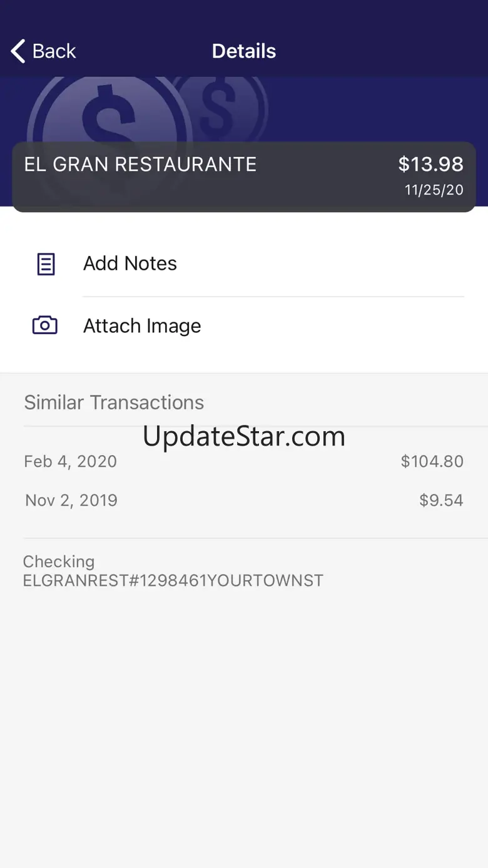
Task: Tap the $9.54 similar transaction amount
Action: (441, 501)
